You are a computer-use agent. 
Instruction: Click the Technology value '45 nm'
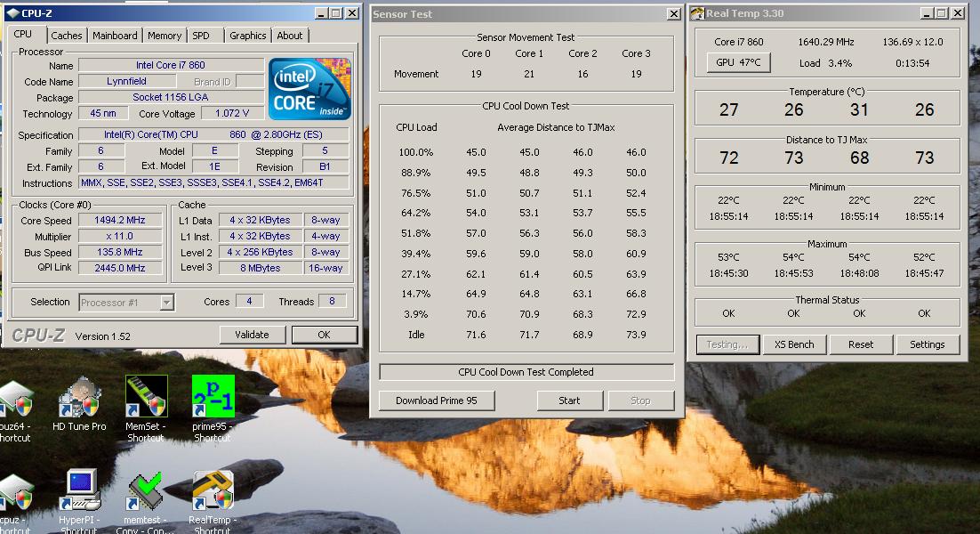coord(103,113)
